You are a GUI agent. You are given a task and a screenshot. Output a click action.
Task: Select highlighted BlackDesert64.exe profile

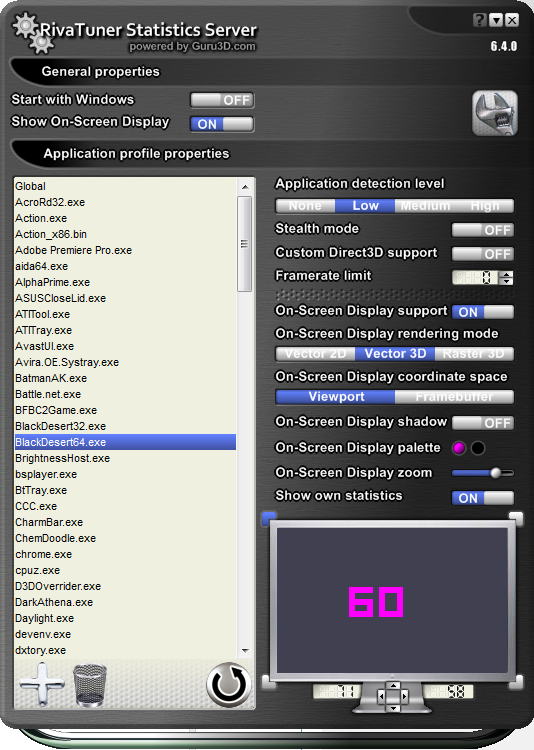pos(125,442)
